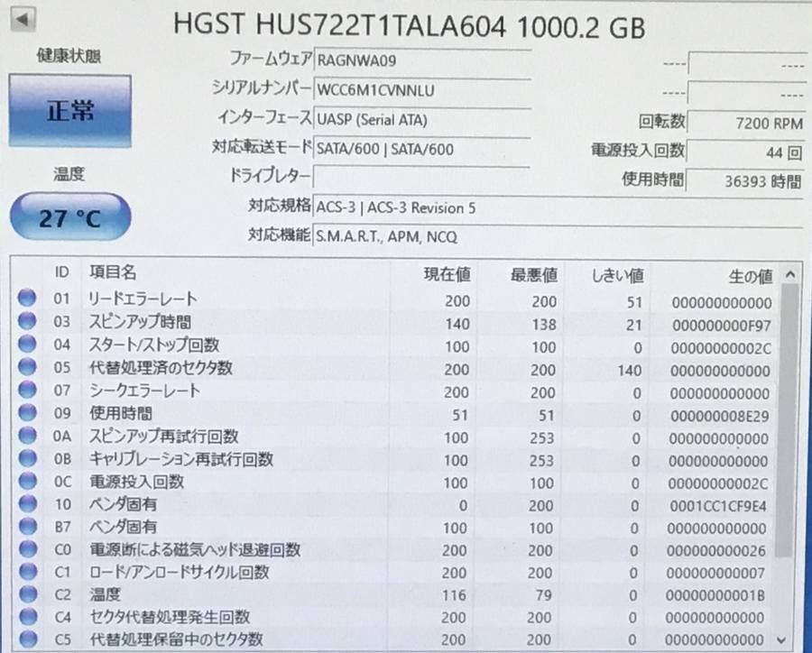Click raw value 0001CC1CF9E4

[x=718, y=506]
